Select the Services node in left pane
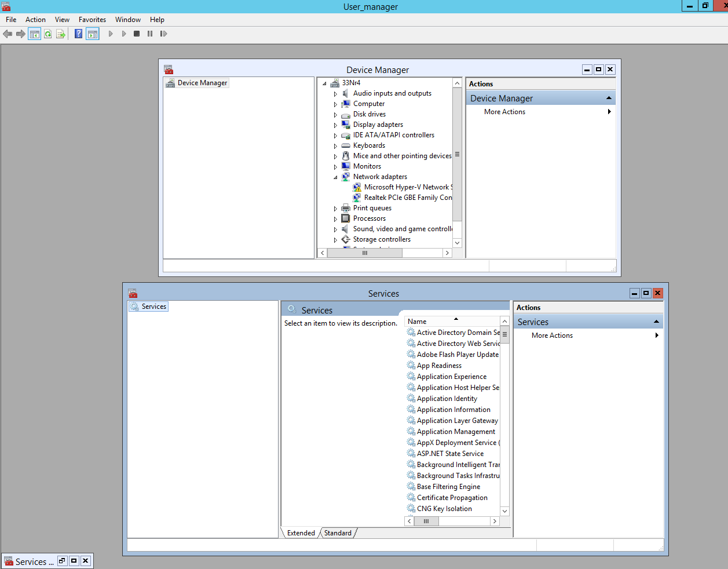 [x=148, y=307]
